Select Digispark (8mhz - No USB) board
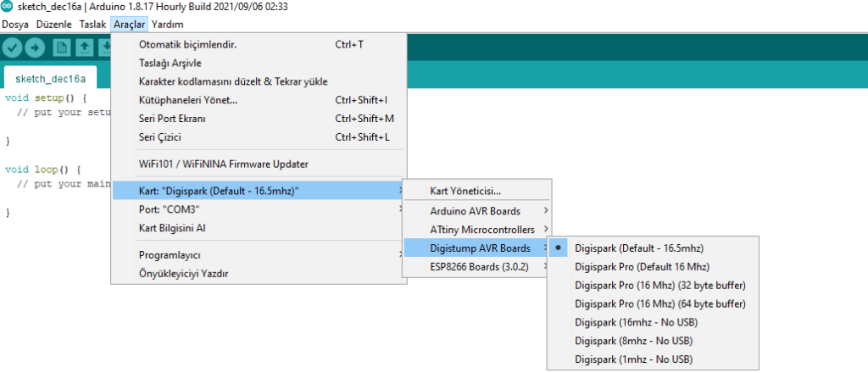The width and height of the screenshot is (868, 373). point(632,341)
